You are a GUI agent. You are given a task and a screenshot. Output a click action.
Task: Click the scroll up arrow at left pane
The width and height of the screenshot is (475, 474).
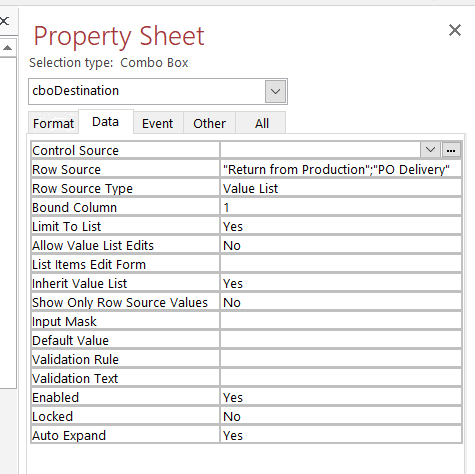click(7, 48)
